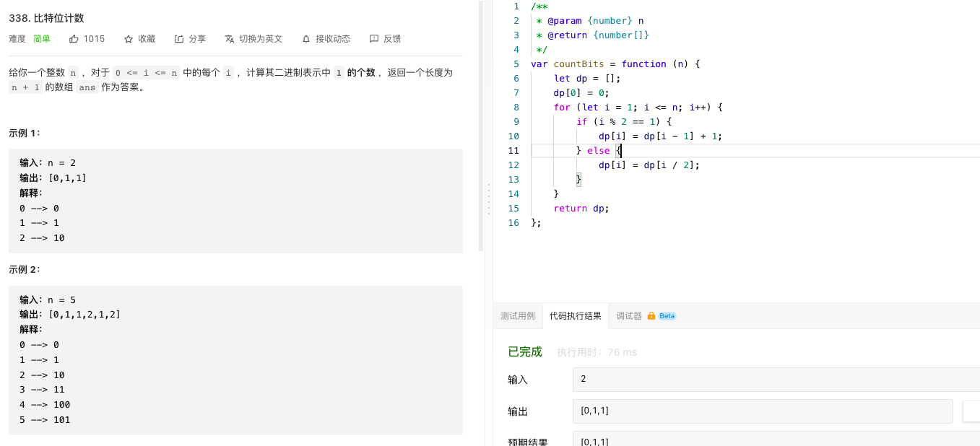The width and height of the screenshot is (980, 446).
Task: Click the '输入: n = 5' example line
Action: (48, 299)
